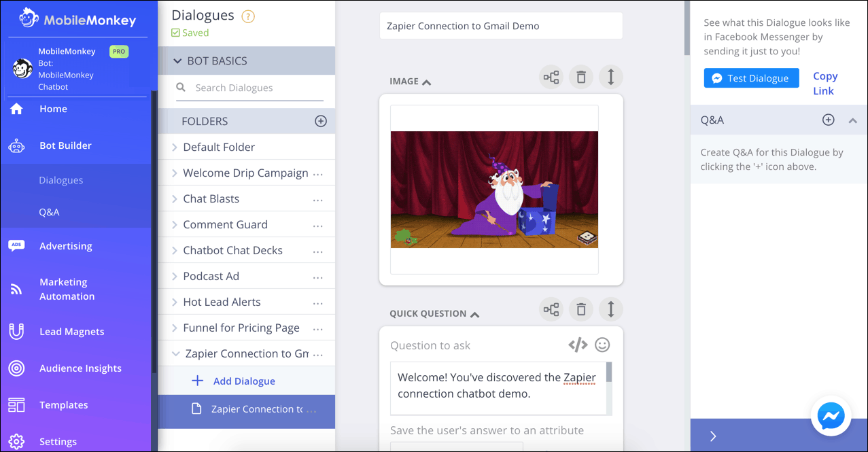Expand the Podcast Ad folder
This screenshot has width=868, height=452.
[x=175, y=276]
